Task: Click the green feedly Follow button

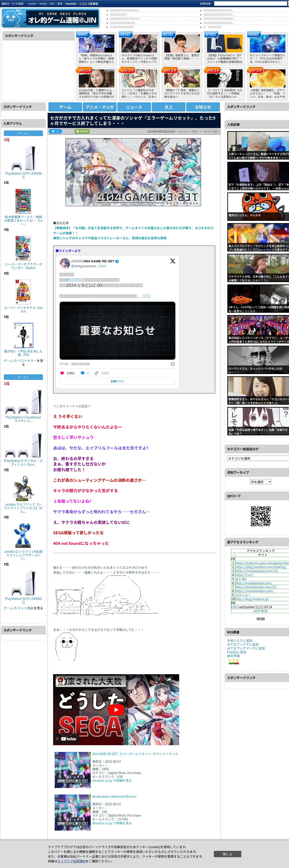Action: tap(82, 131)
